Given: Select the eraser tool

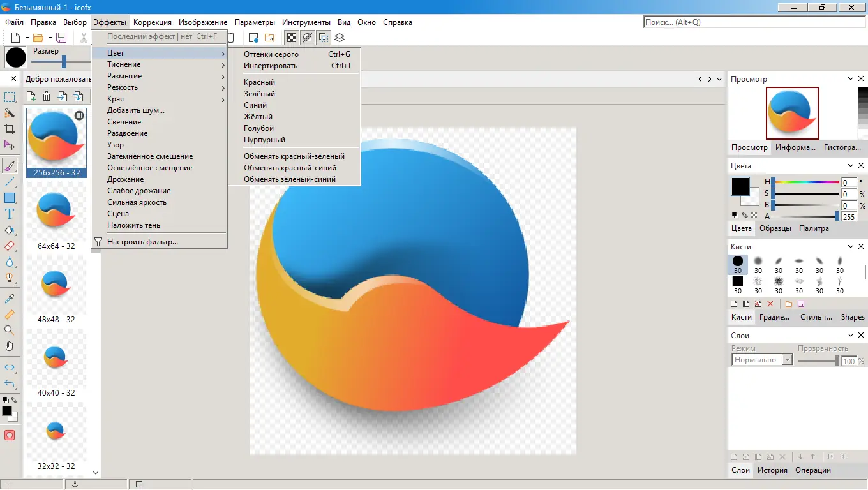Looking at the screenshot, I should pyautogui.click(x=10, y=246).
